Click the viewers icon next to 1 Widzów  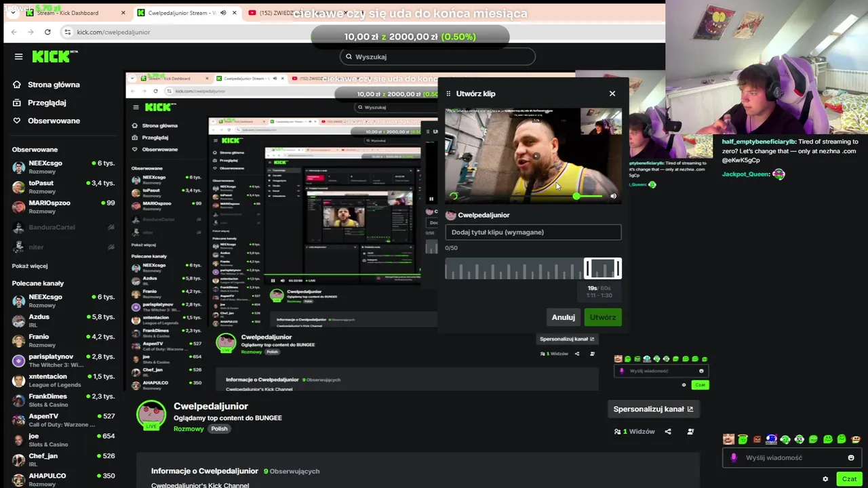coord(617,432)
